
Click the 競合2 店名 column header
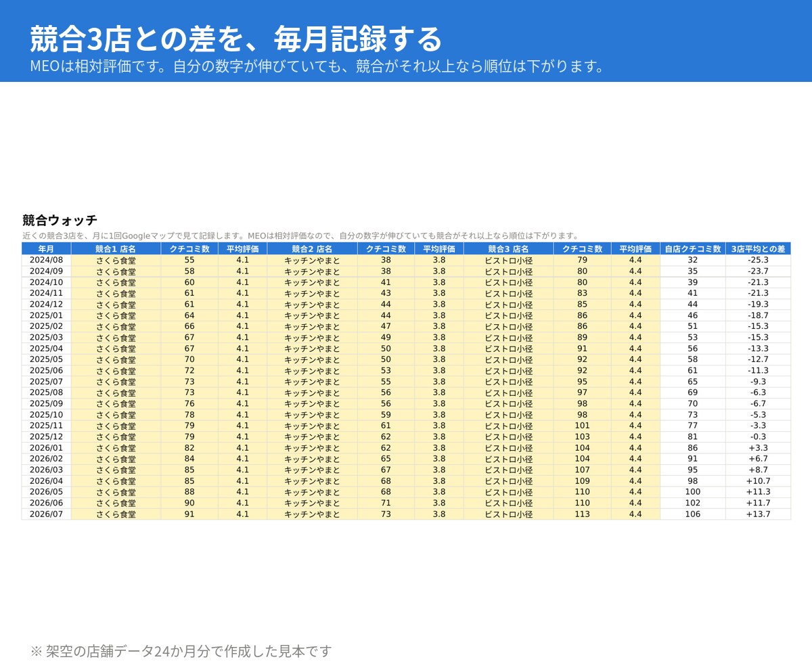tap(312, 249)
